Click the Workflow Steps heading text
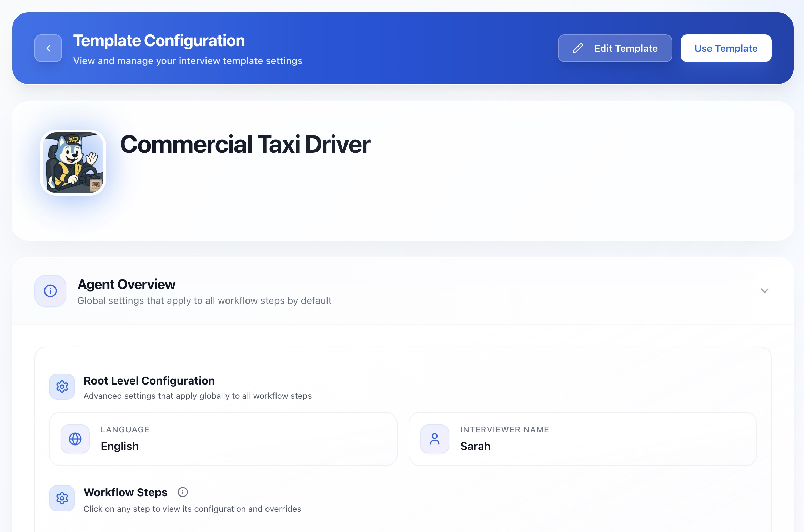The image size is (804, 532). point(125,492)
